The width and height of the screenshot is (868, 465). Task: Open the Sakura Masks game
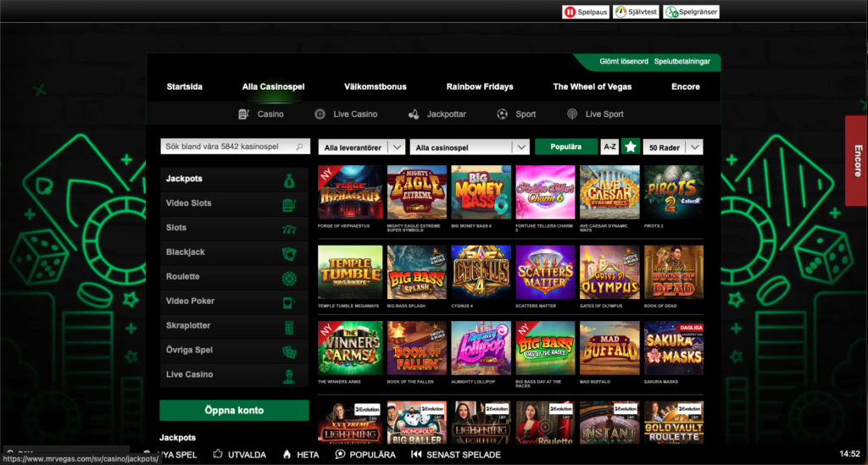674,348
